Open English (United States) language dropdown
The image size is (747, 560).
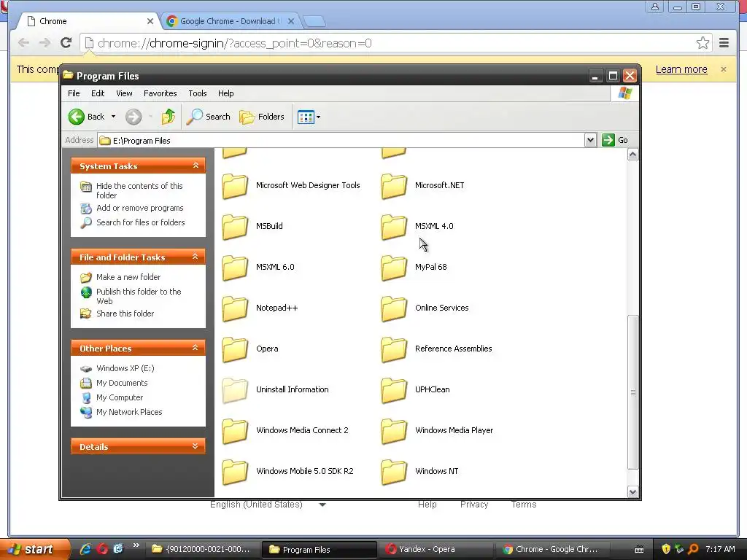[x=268, y=505]
